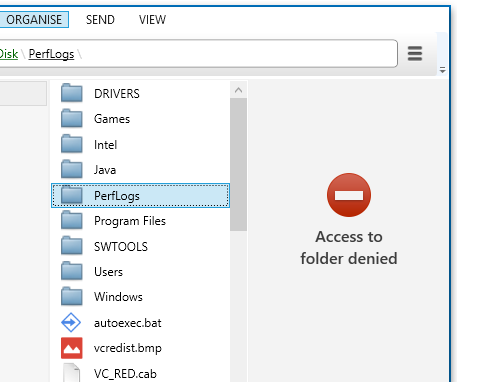The width and height of the screenshot is (496, 382).
Task: Click the VC_RED.cab file icon
Action: [x=71, y=373]
